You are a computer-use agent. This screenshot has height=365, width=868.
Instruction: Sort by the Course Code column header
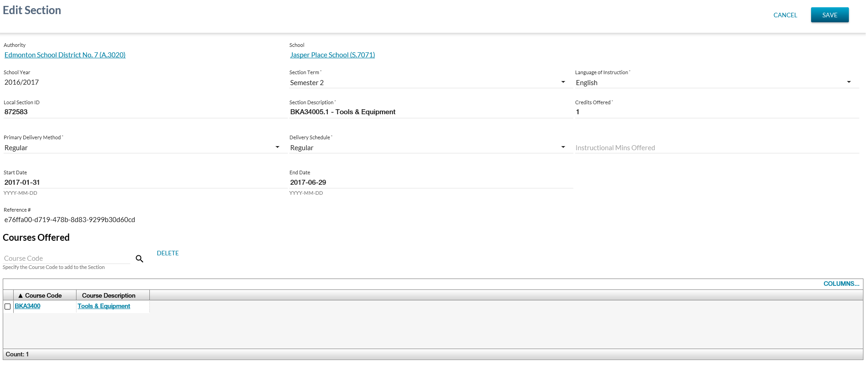click(x=44, y=295)
